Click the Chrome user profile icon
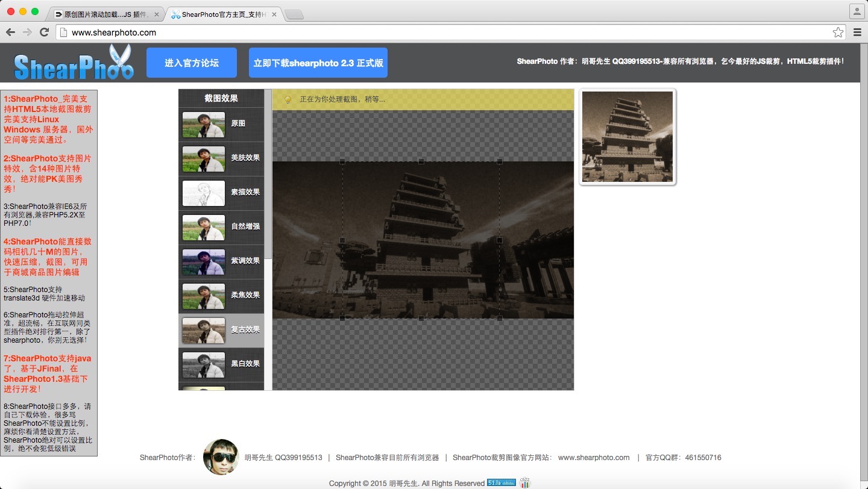Screen dimensions: 868x489 coord(857,11)
